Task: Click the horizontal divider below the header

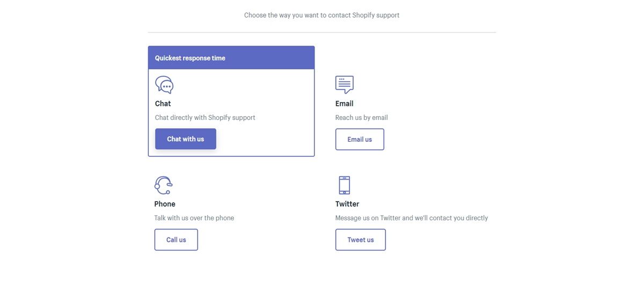Action: pyautogui.click(x=322, y=32)
